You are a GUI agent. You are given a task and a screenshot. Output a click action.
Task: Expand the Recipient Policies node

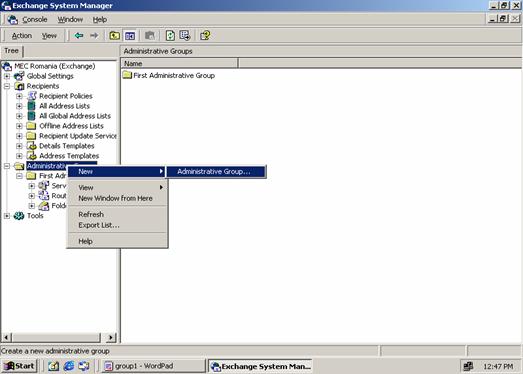tap(19, 96)
